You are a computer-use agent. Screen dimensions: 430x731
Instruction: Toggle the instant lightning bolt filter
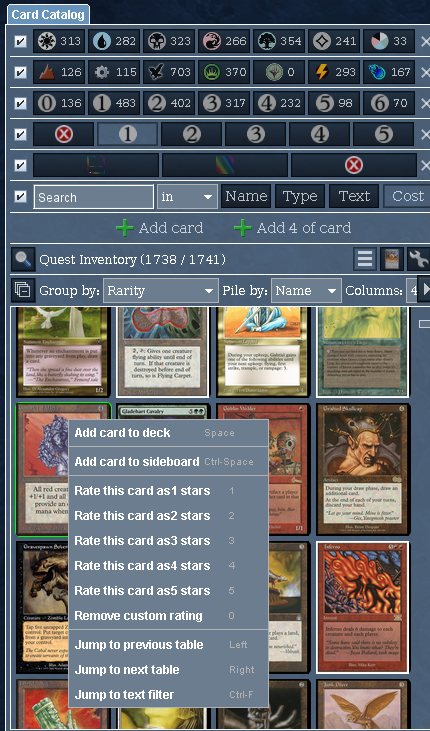click(334, 72)
